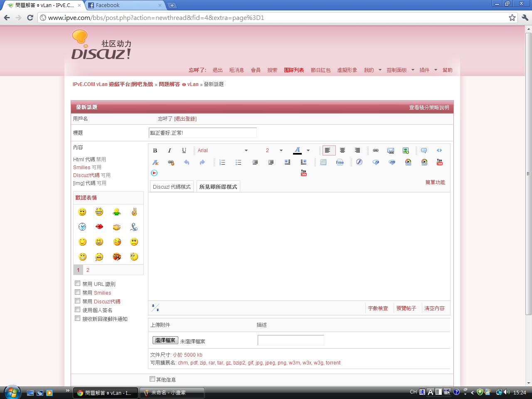Increase indent in the editor
Viewport: 532px width, 399px height.
[x=271, y=162]
